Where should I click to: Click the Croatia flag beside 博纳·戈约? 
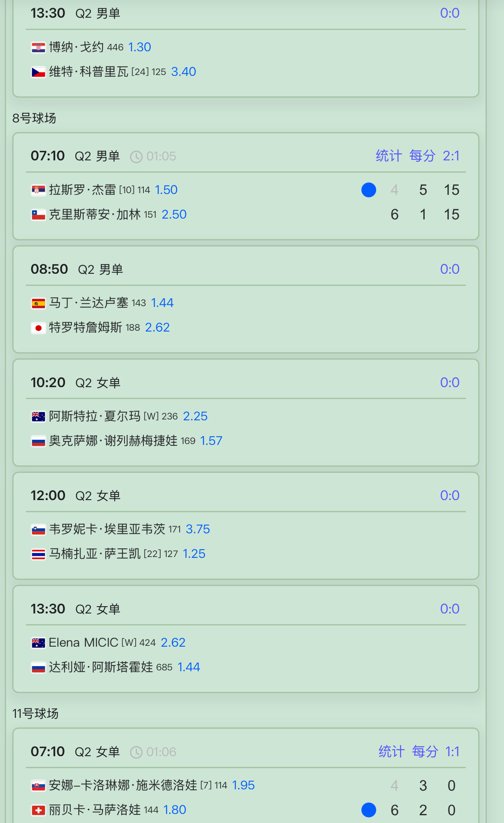click(x=38, y=47)
